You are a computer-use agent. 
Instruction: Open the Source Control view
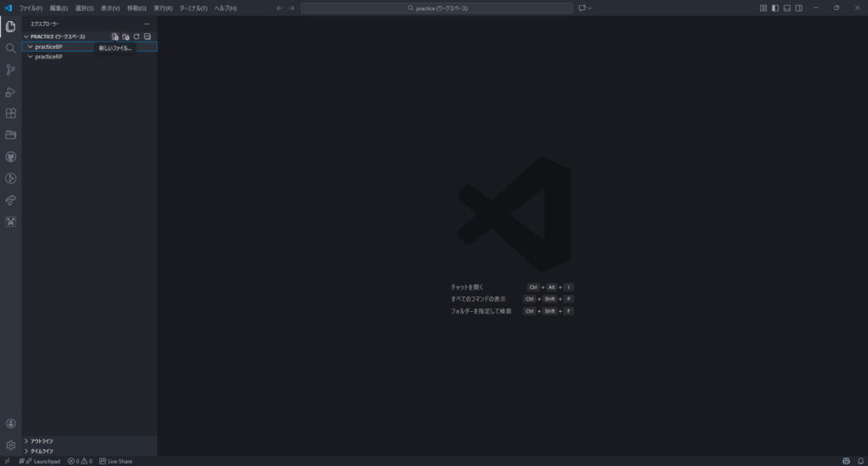pyautogui.click(x=10, y=70)
